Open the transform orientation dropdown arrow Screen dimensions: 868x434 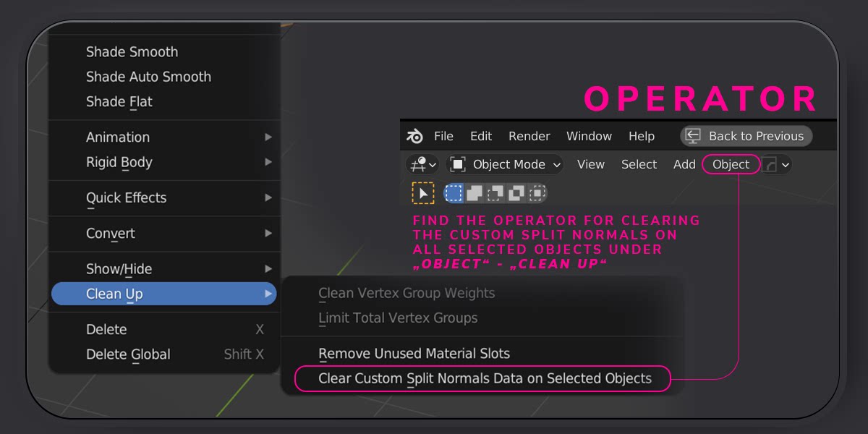[x=786, y=165]
